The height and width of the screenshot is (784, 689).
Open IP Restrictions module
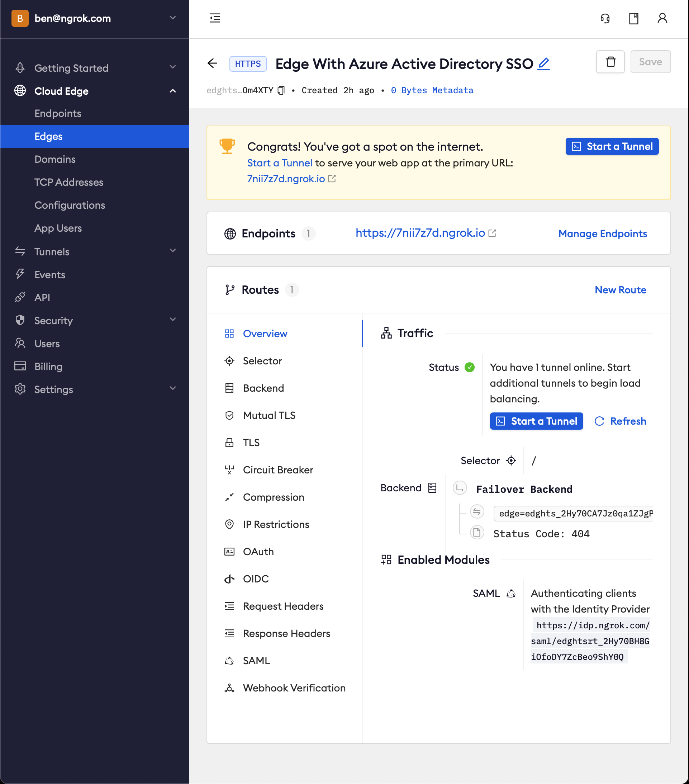click(285, 524)
